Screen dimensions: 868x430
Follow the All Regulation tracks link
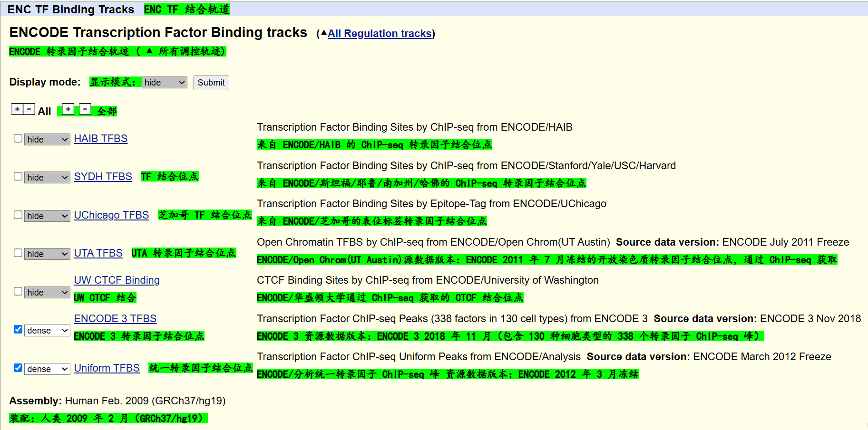379,33
